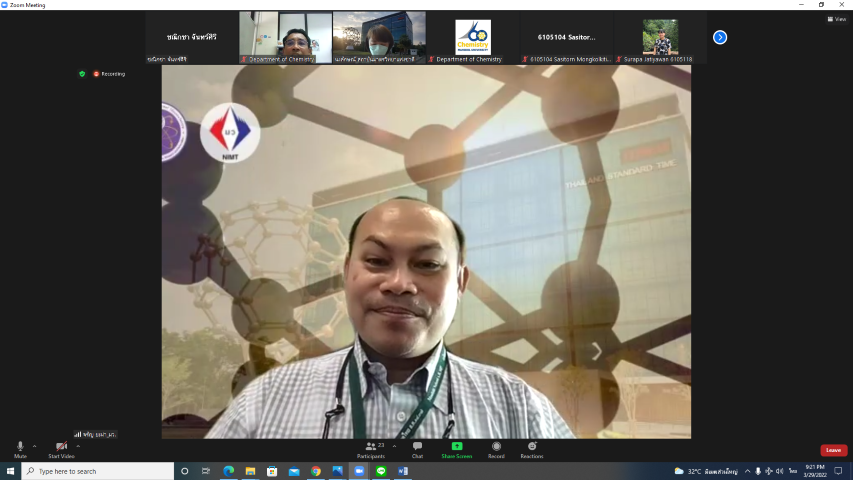
Task: Click the red Leave button
Action: point(833,450)
